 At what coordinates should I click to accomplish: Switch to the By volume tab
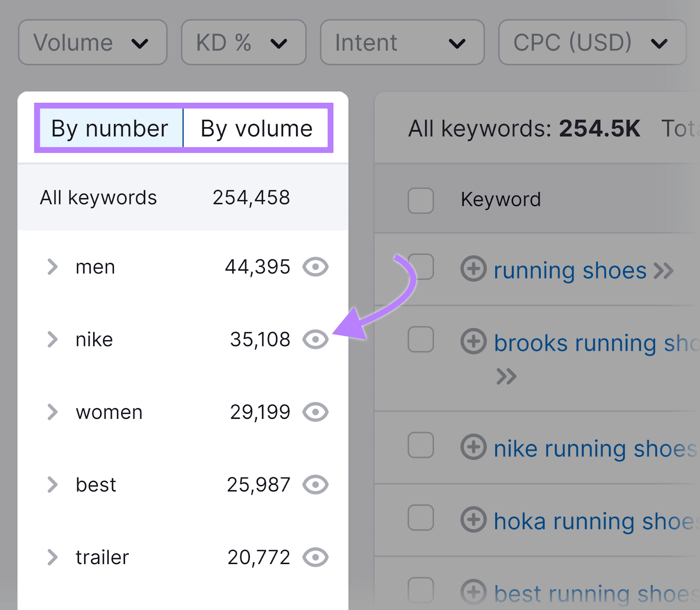(x=256, y=128)
